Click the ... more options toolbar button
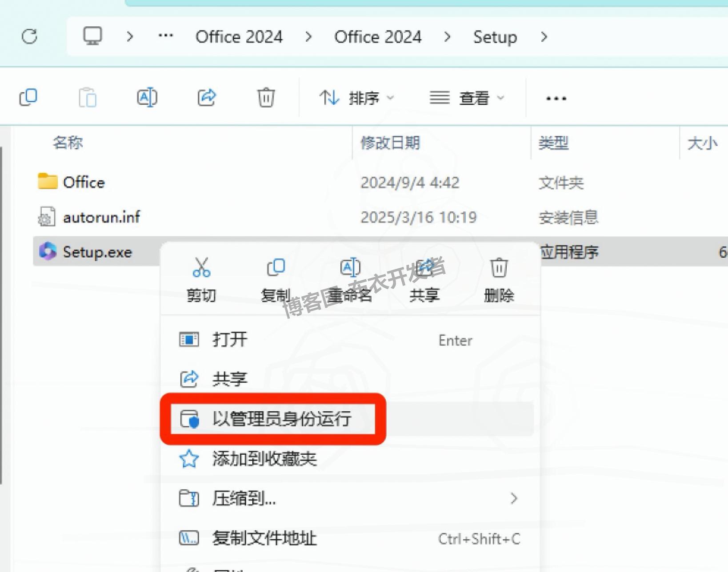Screen dimensions: 728x572 (555, 98)
